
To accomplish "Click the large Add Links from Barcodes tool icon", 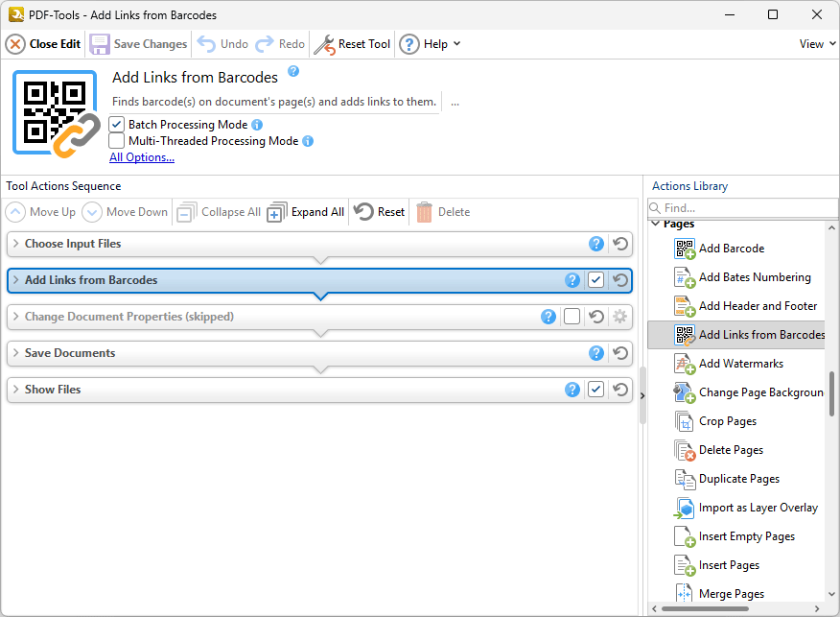I will point(56,113).
